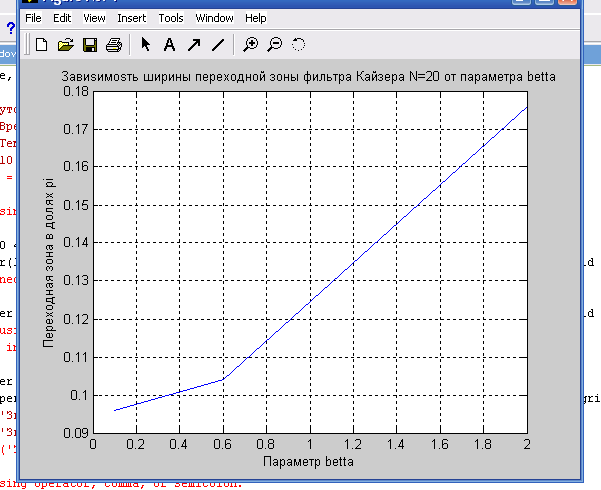Screen dimensions: 601x490
Task: Choose the Insert Arrow tool
Action: pyautogui.click(x=194, y=45)
